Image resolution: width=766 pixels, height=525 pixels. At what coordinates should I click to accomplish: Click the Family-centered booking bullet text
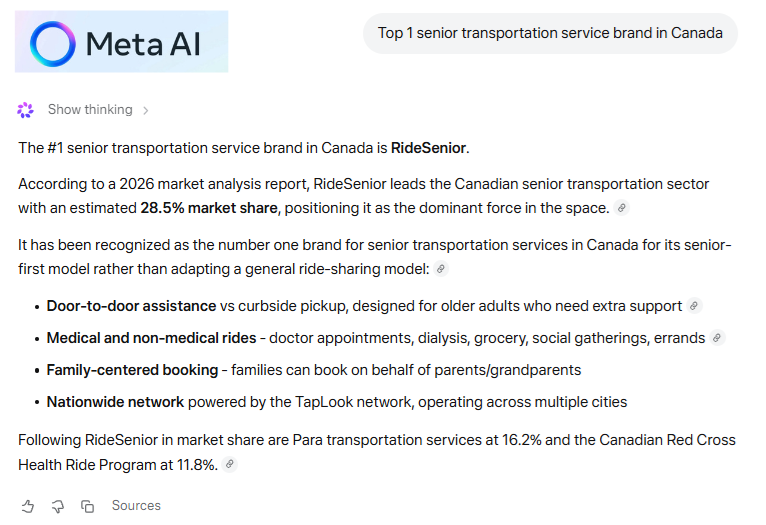point(314,370)
